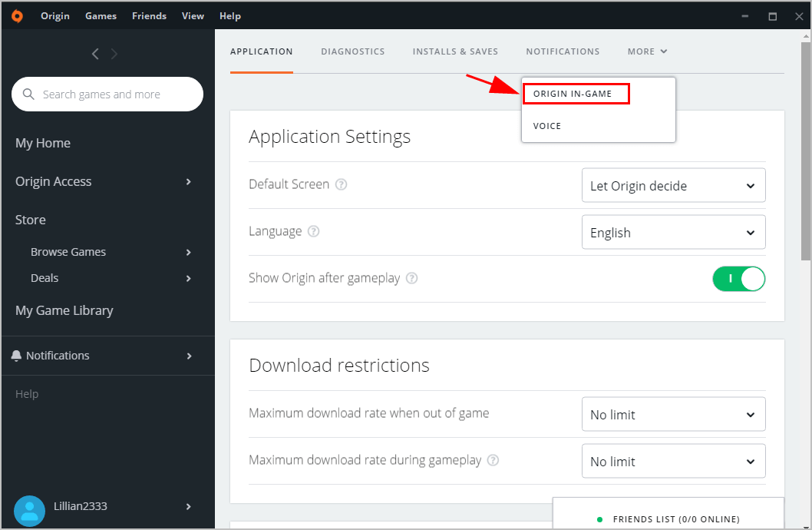Click the Lillian2333 user avatar
Image resolution: width=812 pixels, height=530 pixels.
(29, 510)
